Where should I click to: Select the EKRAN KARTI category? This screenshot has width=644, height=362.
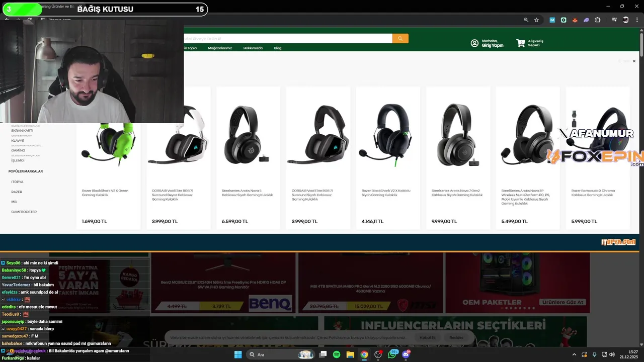[x=22, y=131]
